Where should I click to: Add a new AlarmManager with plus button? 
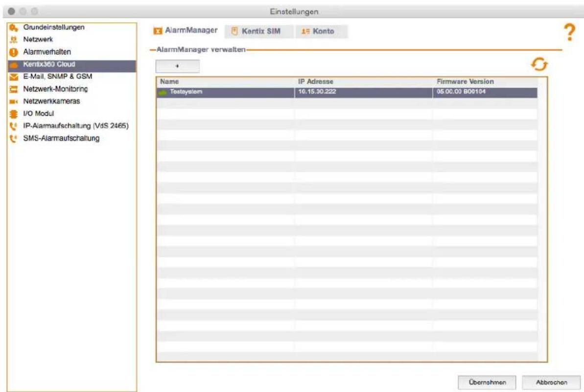point(177,66)
